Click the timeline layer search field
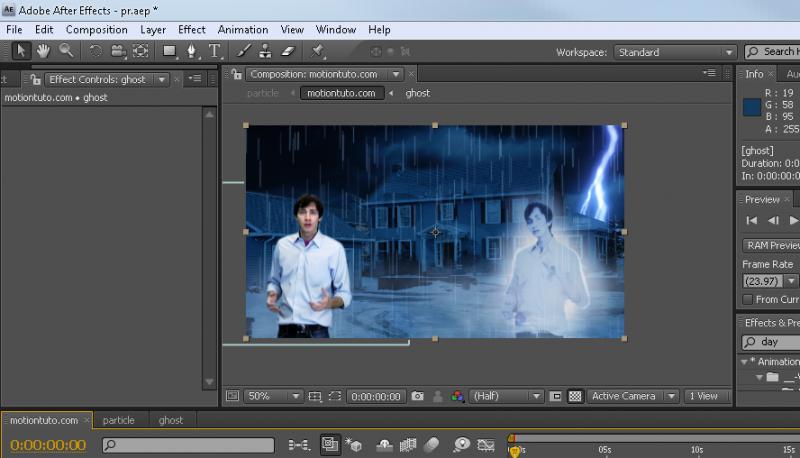Viewport: 800px width, 458px height. tap(190, 445)
